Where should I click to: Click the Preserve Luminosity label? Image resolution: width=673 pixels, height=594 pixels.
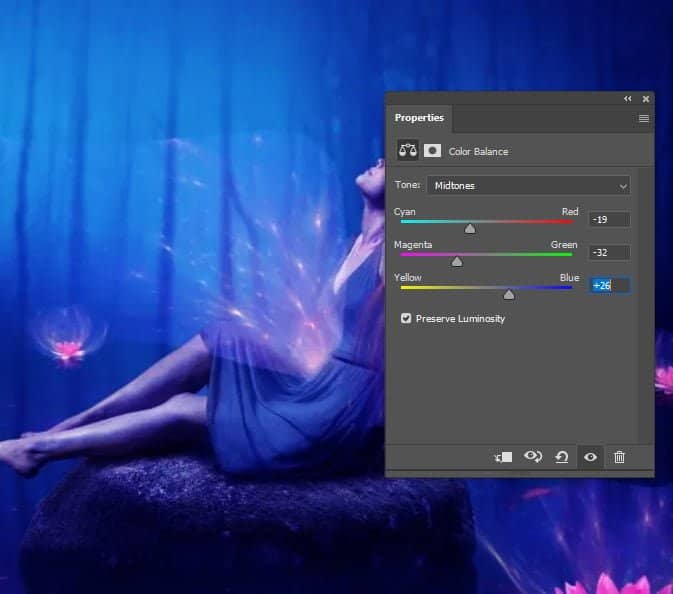(x=460, y=319)
